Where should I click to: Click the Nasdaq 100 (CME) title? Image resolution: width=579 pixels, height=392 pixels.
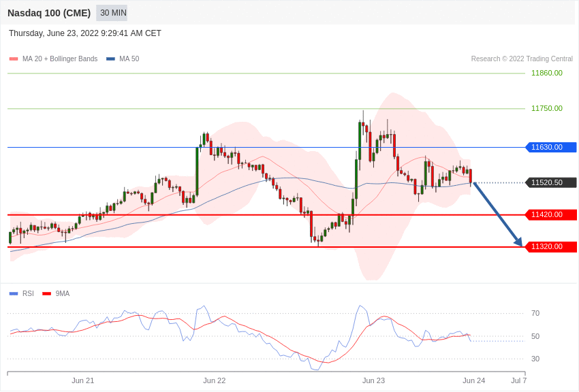49,13
